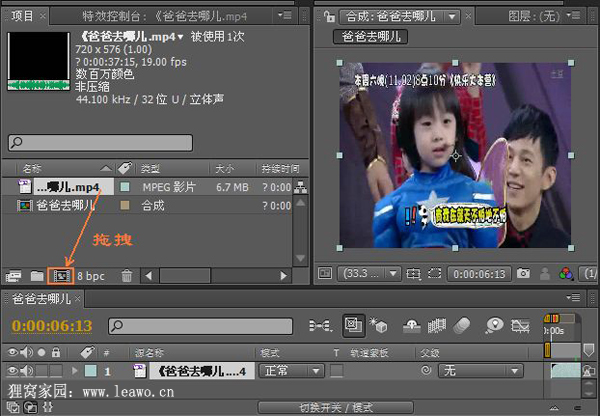The height and width of the screenshot is (416, 600).
Task: Click the Interpret Footage icon in Project panel
Action: pos(14,276)
